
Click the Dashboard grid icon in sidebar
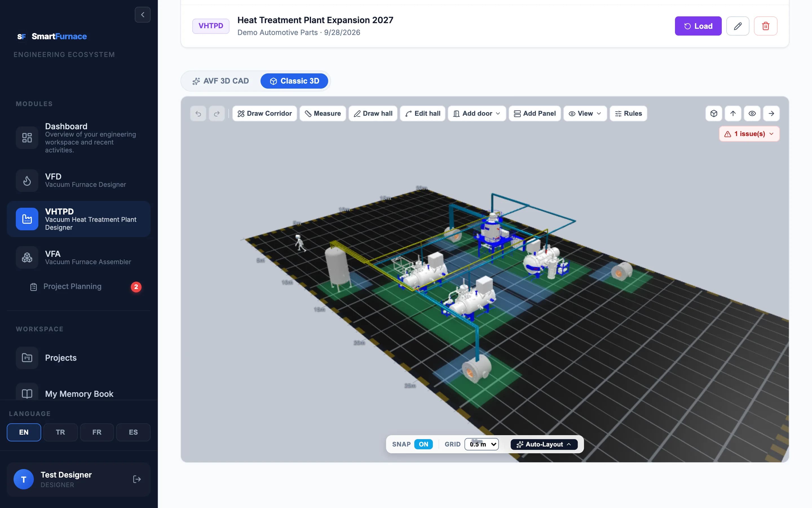pyautogui.click(x=27, y=138)
